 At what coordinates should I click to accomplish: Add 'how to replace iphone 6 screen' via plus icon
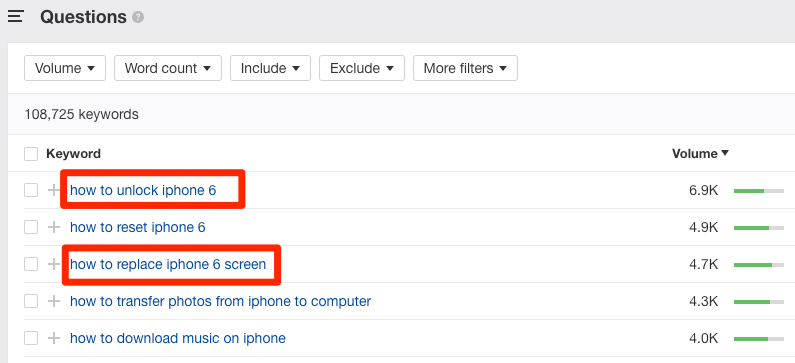click(x=54, y=264)
